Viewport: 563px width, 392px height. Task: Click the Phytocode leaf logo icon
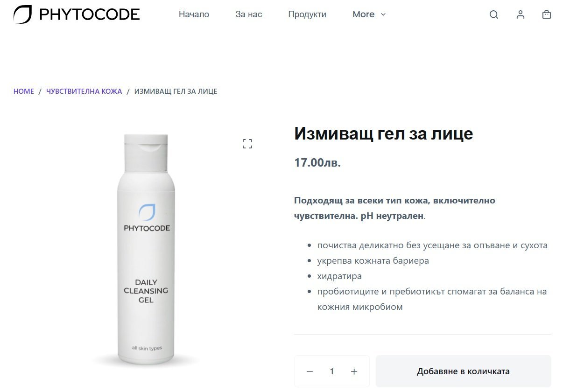click(22, 14)
